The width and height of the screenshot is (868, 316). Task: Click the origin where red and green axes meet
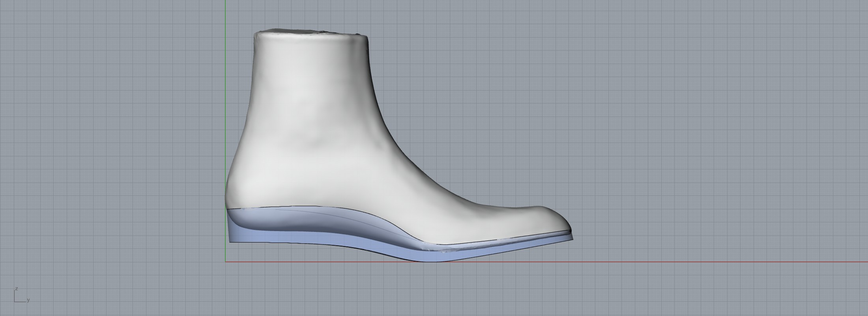[x=226, y=261]
